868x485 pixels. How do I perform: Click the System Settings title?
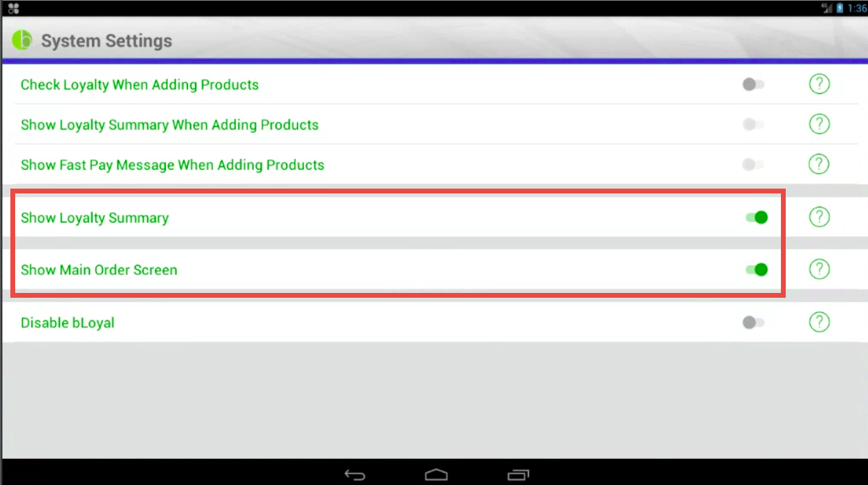[x=106, y=41]
